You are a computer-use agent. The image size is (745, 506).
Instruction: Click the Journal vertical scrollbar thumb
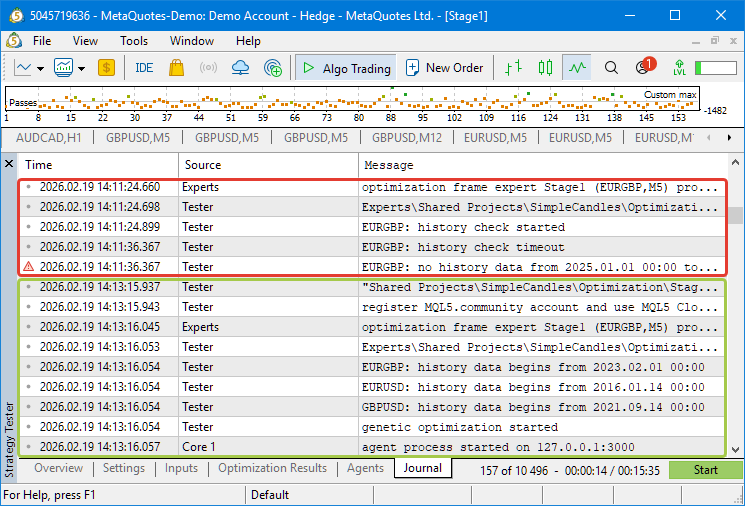click(x=735, y=215)
